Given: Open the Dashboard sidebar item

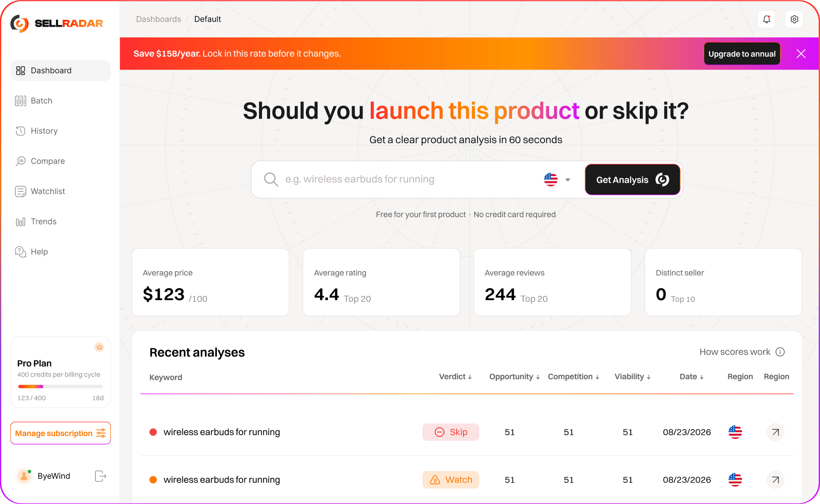Looking at the screenshot, I should 60,71.
